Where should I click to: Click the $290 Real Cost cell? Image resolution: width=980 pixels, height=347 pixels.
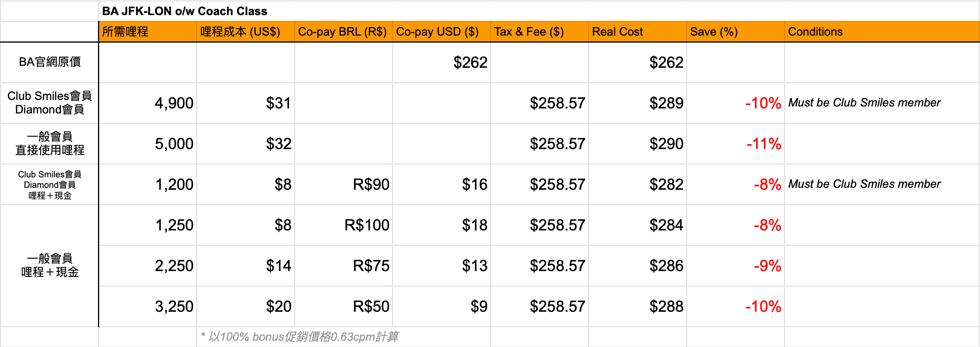pyautogui.click(x=637, y=144)
